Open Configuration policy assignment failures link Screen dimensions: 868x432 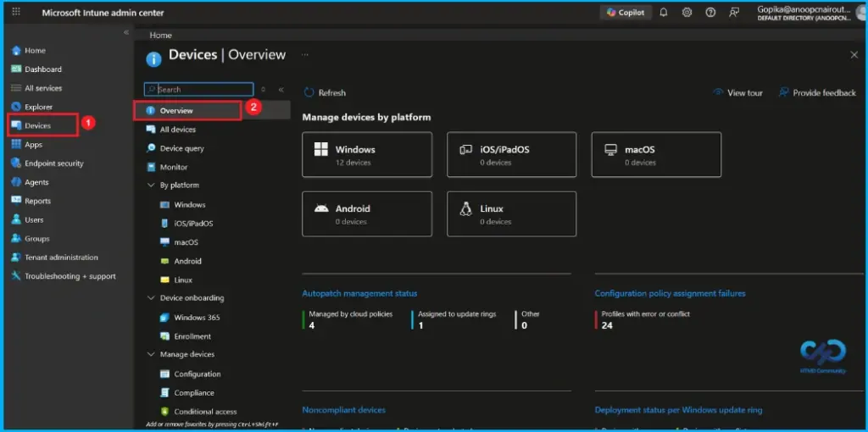670,294
